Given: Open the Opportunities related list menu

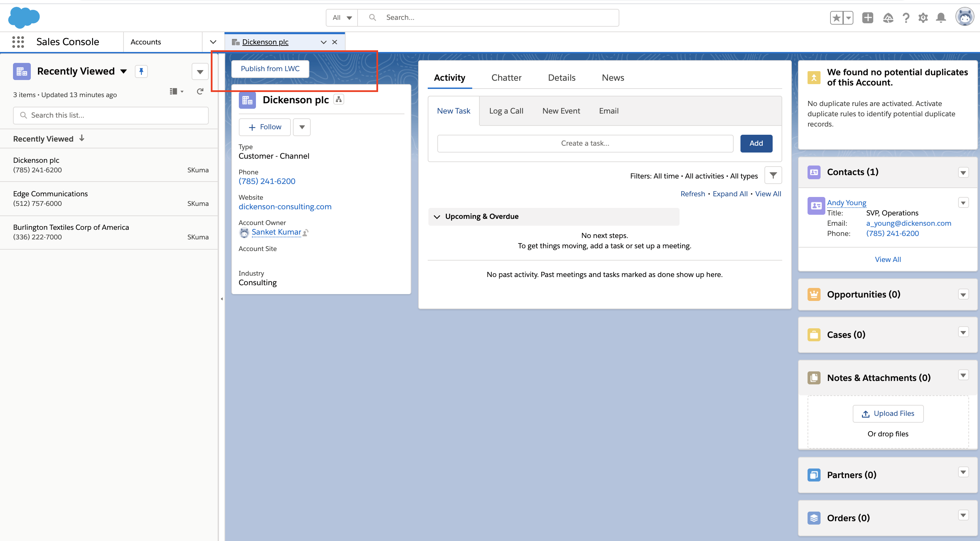Looking at the screenshot, I should 963,295.
